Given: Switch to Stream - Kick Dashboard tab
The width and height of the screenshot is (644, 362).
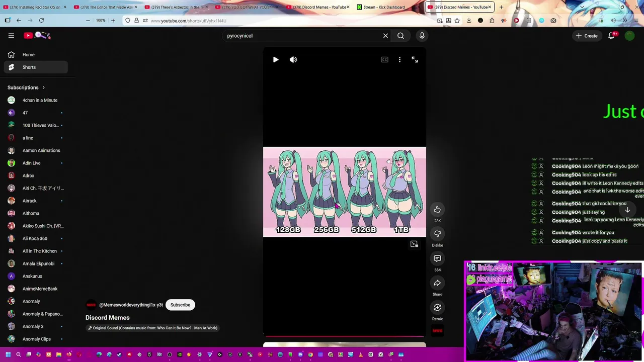Looking at the screenshot, I should pyautogui.click(x=384, y=7).
